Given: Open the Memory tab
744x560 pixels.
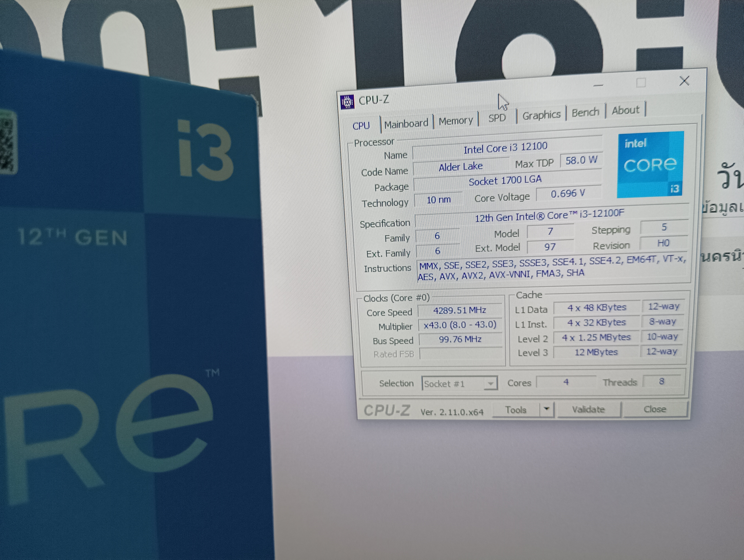Looking at the screenshot, I should tap(456, 120).
